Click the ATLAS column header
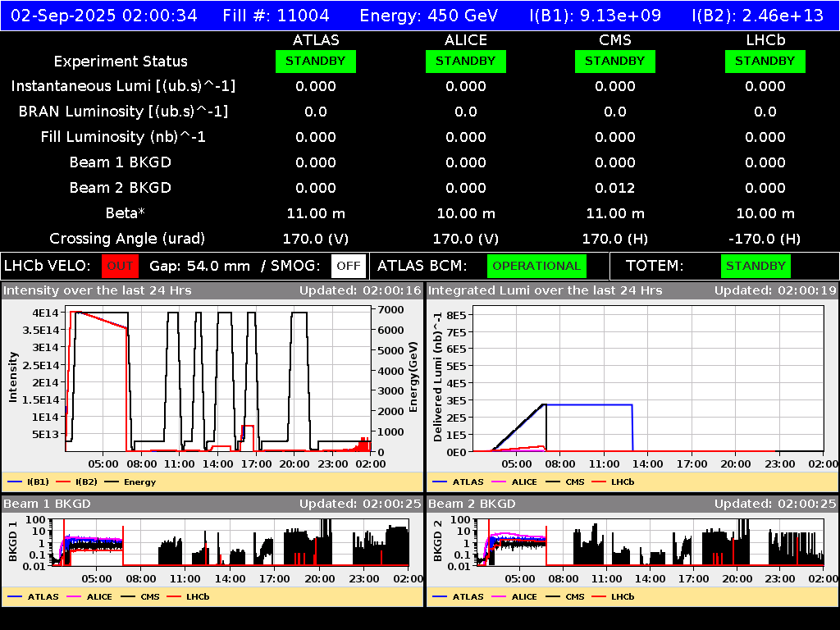Image resolution: width=840 pixels, height=630 pixels. point(316,40)
